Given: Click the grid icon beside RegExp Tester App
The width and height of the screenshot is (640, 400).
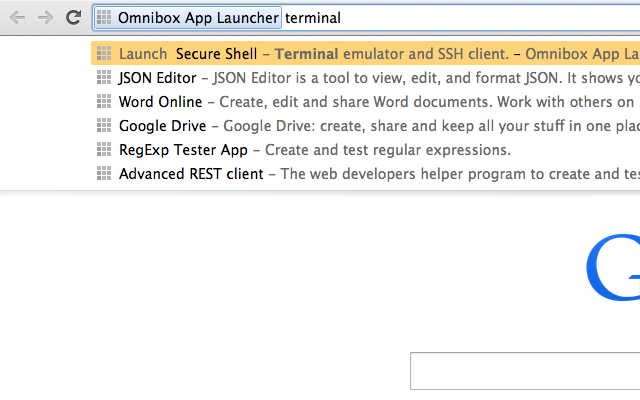Looking at the screenshot, I should [x=104, y=150].
